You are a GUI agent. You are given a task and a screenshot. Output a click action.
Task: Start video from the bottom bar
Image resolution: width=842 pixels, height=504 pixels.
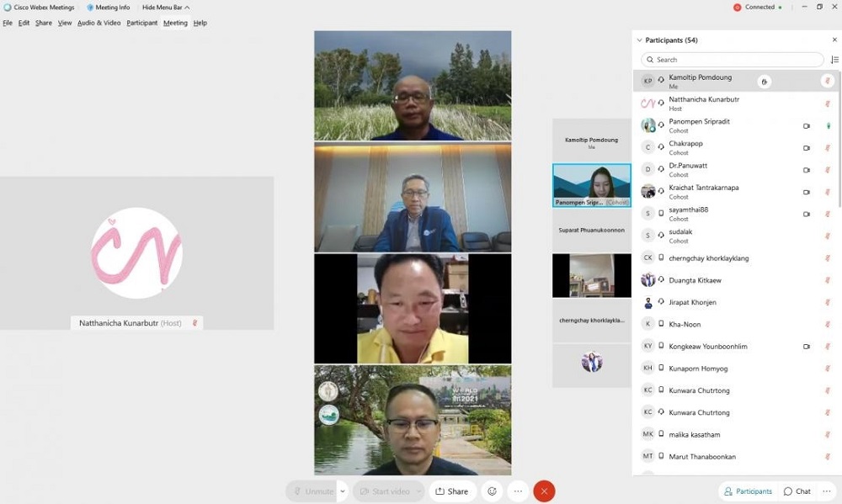pyautogui.click(x=384, y=491)
